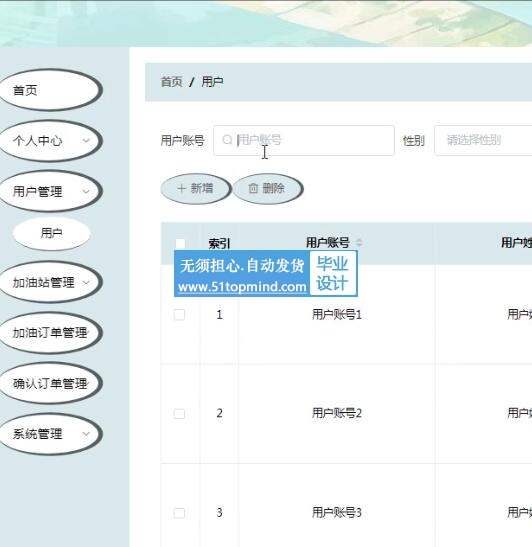
Task: Tick the checkbox for row 3
Action: point(179,513)
